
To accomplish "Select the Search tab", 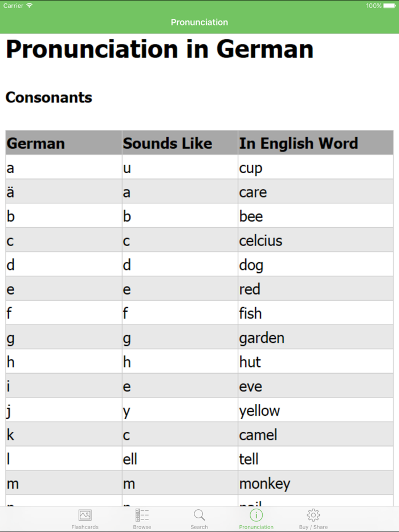I will 199,518.
